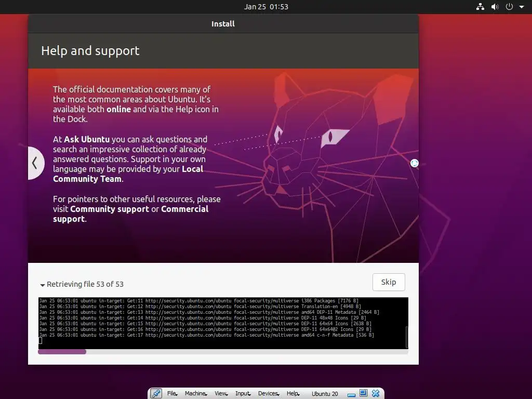Screen dimensions: 532x399
Task: Click the terminal cursor box
Action: pos(41,341)
